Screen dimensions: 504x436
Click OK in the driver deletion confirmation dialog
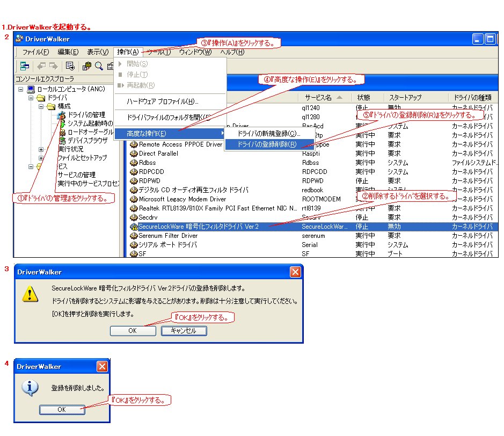[133, 331]
